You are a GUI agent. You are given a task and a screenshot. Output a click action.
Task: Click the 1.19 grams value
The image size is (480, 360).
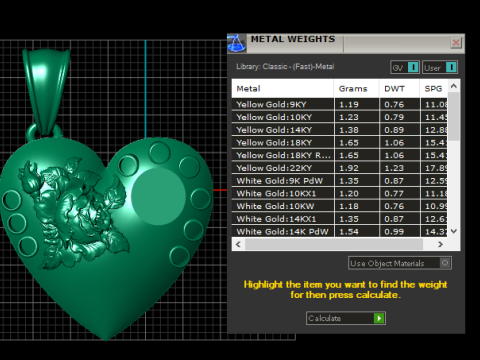pyautogui.click(x=349, y=105)
